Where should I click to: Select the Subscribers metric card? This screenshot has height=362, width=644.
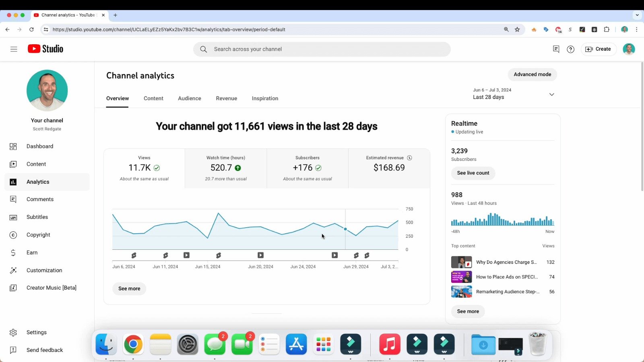[308, 168]
